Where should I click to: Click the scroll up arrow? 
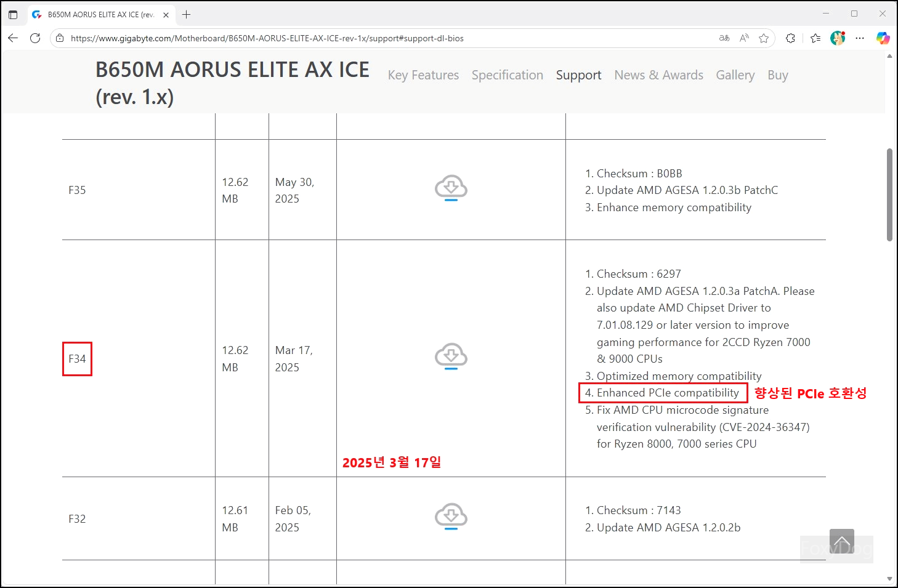(889, 56)
